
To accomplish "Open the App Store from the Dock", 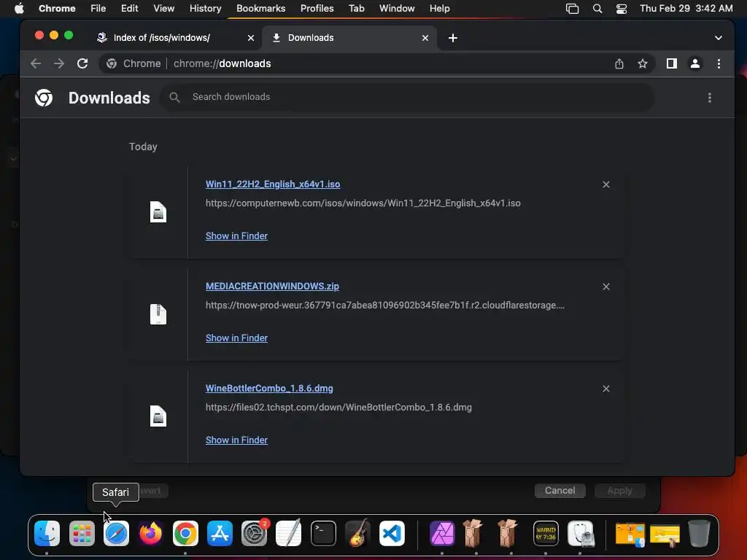I will (220, 533).
